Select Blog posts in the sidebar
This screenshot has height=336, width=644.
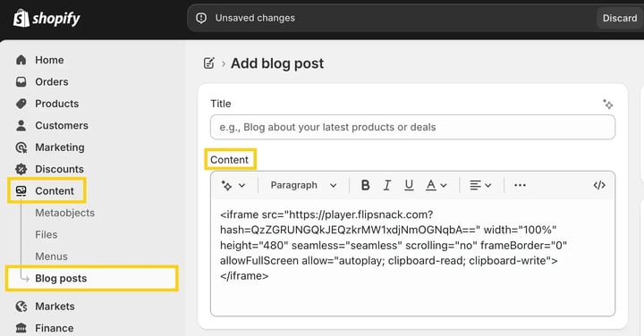[92, 278]
